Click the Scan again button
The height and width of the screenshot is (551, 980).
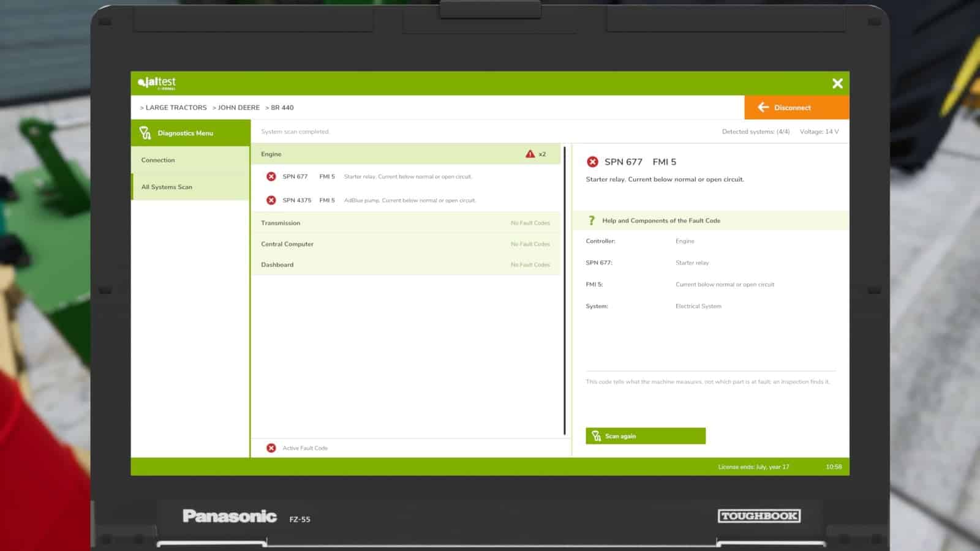pos(646,436)
